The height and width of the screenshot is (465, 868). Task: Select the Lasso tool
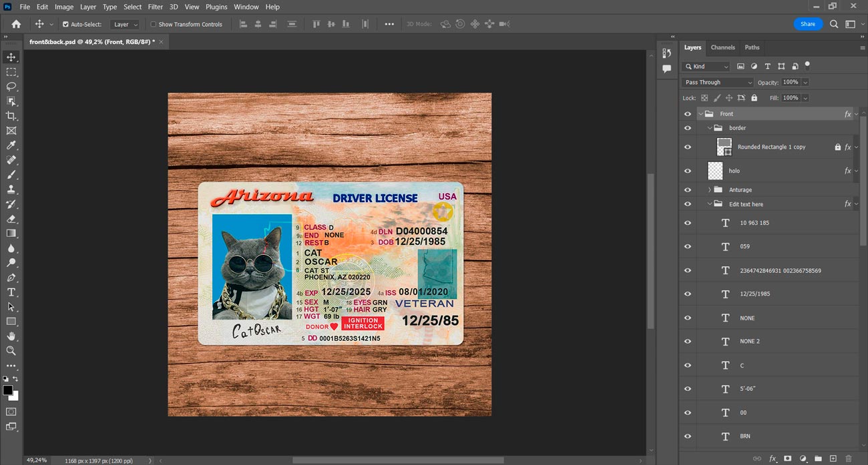pos(11,87)
